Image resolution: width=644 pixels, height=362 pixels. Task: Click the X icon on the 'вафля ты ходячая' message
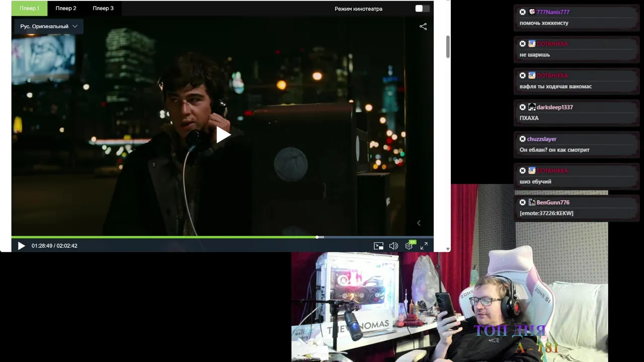pyautogui.click(x=523, y=75)
